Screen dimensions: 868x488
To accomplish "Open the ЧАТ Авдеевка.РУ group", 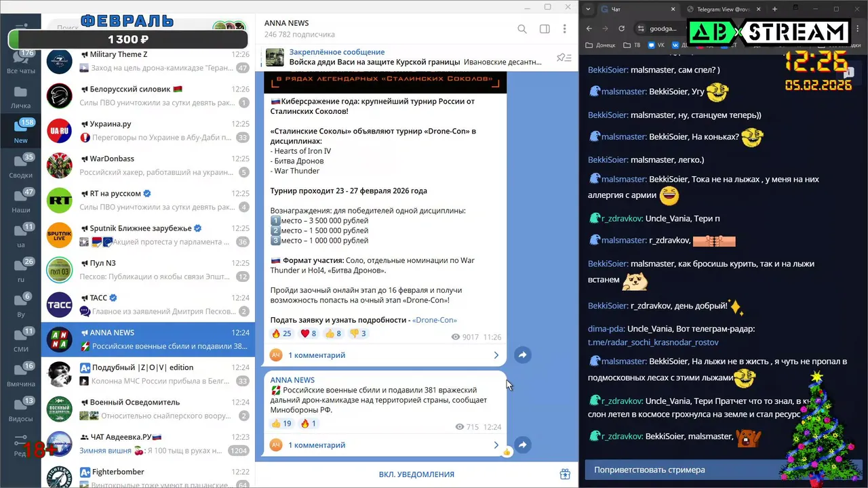I will pyautogui.click(x=148, y=444).
